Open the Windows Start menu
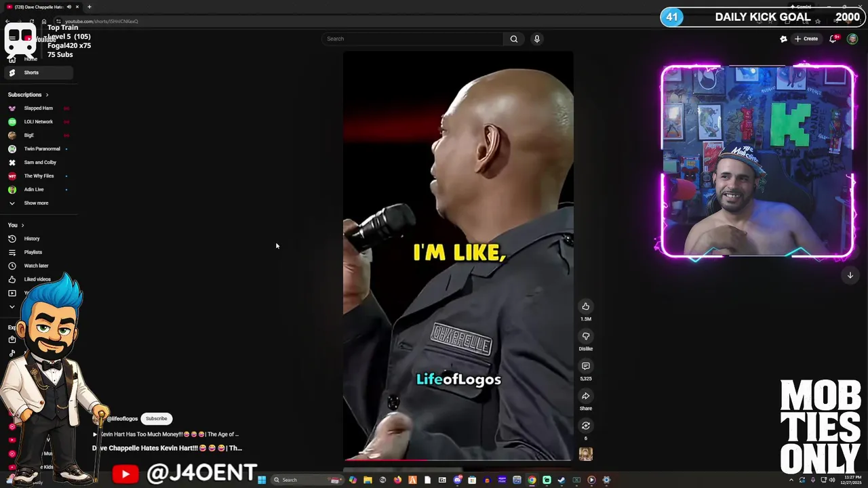Screen dimensions: 868x488 (x=262, y=480)
